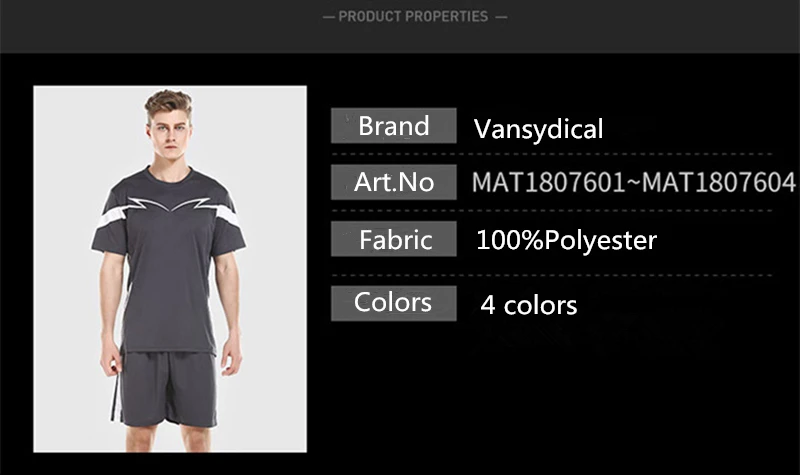Click the lightning graphic on the shirt
The height and width of the screenshot is (475, 800).
tap(168, 204)
